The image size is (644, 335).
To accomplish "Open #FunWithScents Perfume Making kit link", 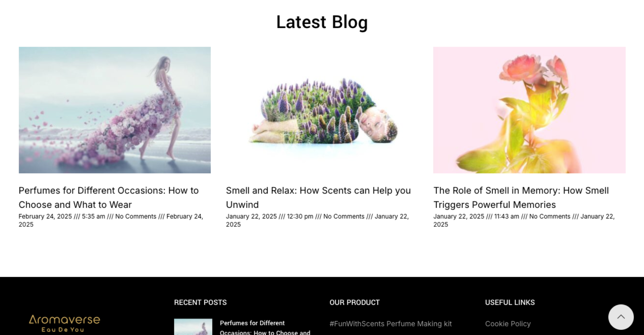I will click(x=390, y=324).
